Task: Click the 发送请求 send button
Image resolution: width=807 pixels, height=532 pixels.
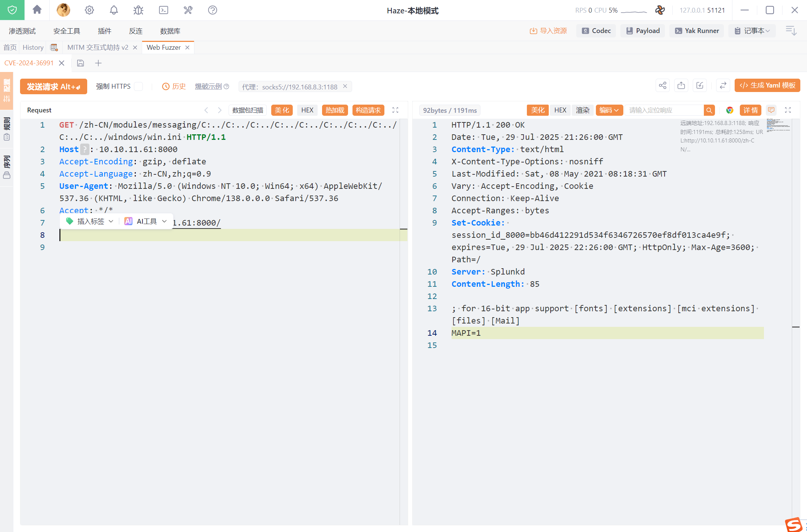Action: tap(53, 86)
